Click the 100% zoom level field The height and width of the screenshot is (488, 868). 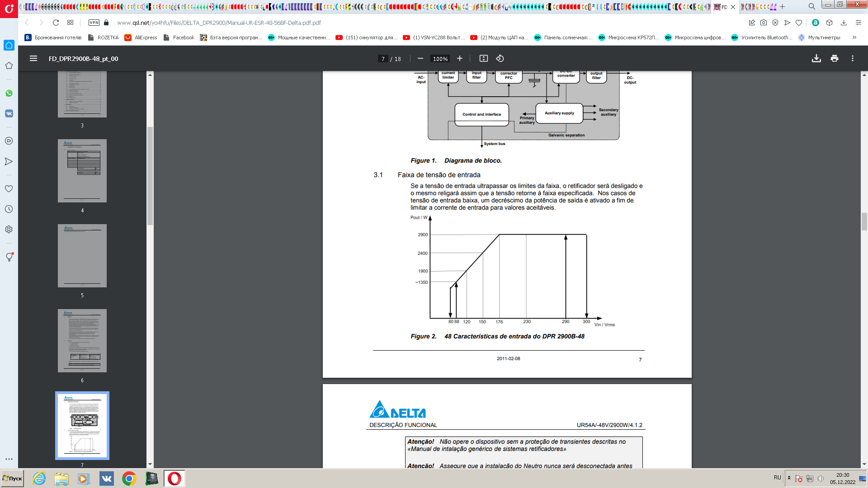pyautogui.click(x=440, y=59)
